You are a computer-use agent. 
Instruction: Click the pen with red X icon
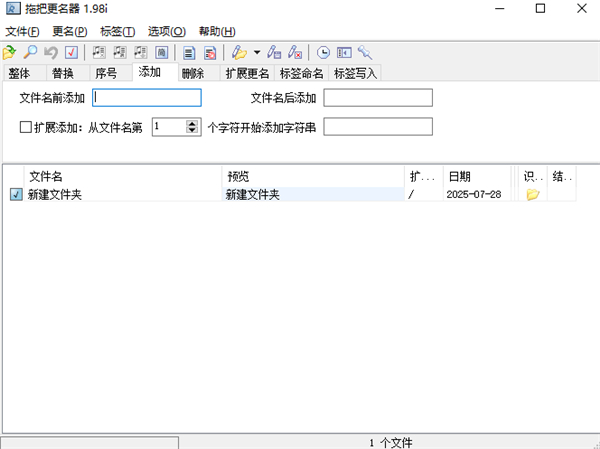295,52
